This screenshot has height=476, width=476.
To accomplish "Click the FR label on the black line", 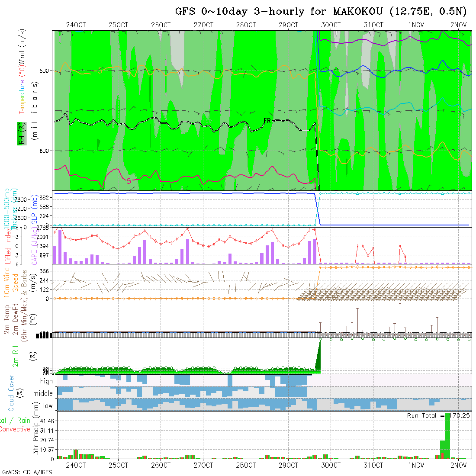I will (x=267, y=121).
